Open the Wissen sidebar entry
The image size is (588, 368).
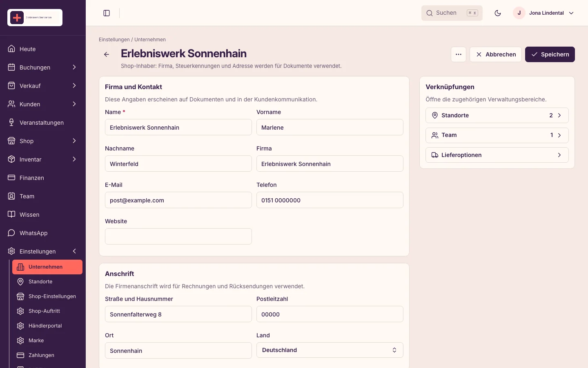(x=43, y=215)
